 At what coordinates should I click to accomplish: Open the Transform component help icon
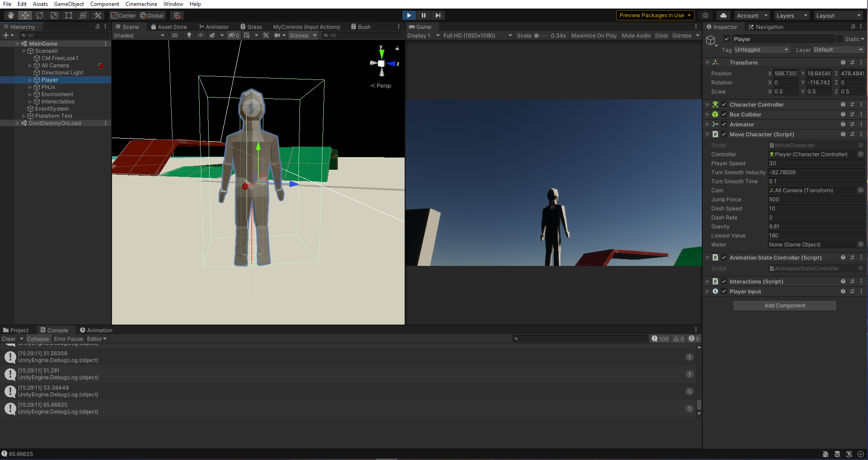pos(843,62)
